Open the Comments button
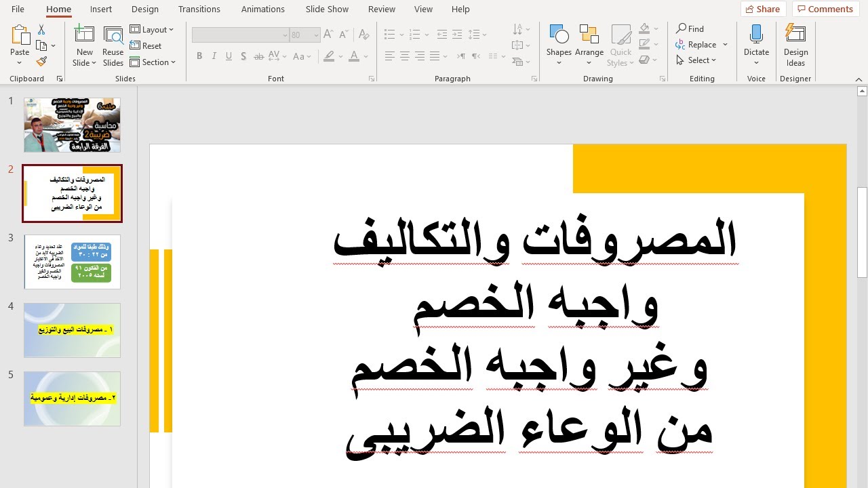The height and width of the screenshot is (488, 868). click(825, 9)
